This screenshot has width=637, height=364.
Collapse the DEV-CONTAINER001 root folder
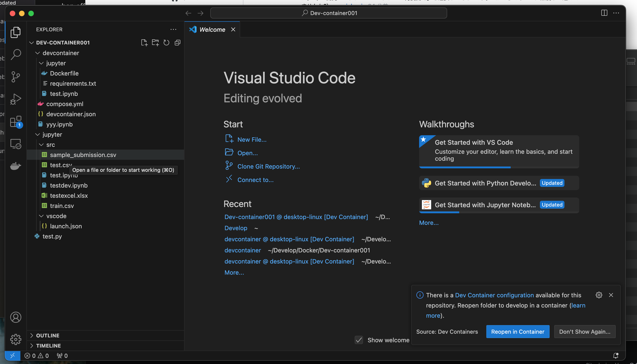point(32,43)
